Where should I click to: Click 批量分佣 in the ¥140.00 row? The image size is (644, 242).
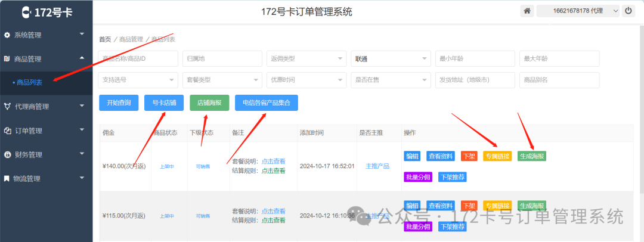[x=418, y=177]
